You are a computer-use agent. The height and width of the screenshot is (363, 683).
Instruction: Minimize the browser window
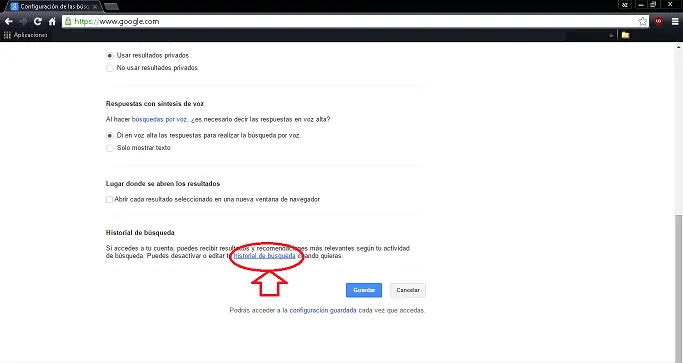[x=641, y=4]
